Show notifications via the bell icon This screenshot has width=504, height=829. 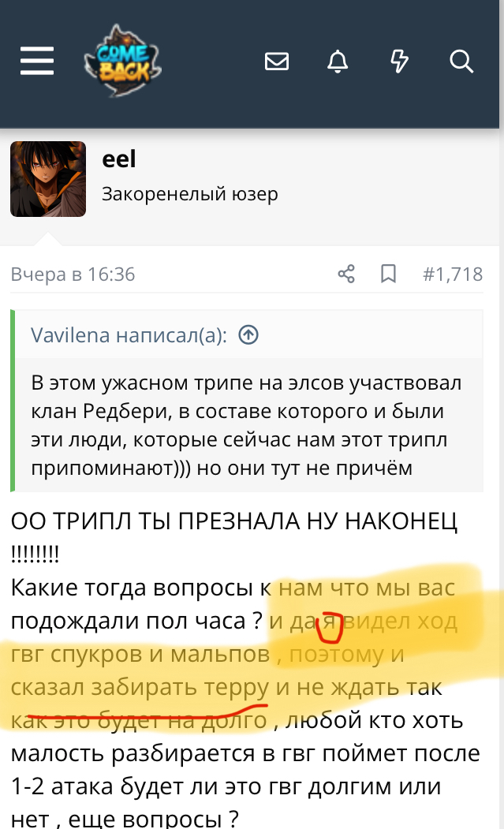pyautogui.click(x=338, y=62)
